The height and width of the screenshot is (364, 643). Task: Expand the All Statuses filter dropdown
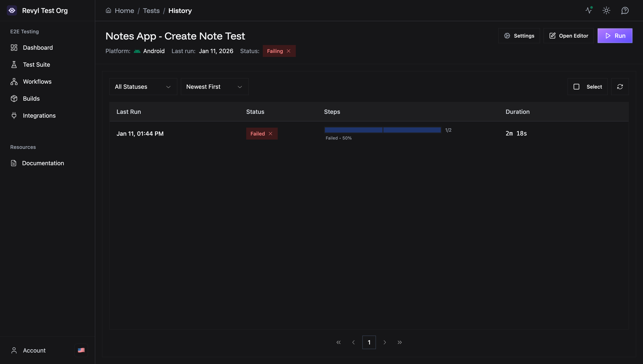pyautogui.click(x=143, y=87)
